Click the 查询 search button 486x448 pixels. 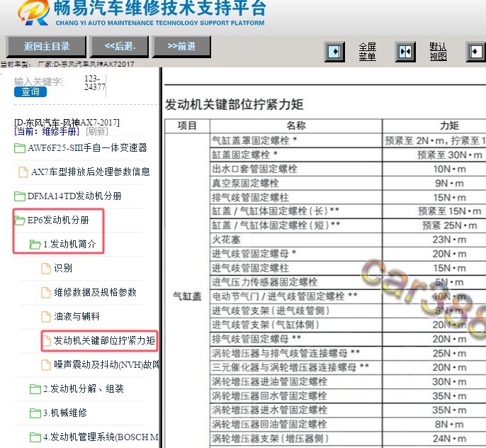pyautogui.click(x=30, y=91)
